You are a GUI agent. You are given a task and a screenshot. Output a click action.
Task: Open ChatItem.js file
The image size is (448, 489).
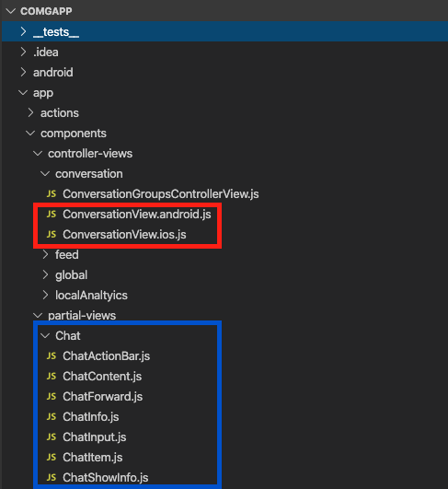pyautogui.click(x=93, y=458)
